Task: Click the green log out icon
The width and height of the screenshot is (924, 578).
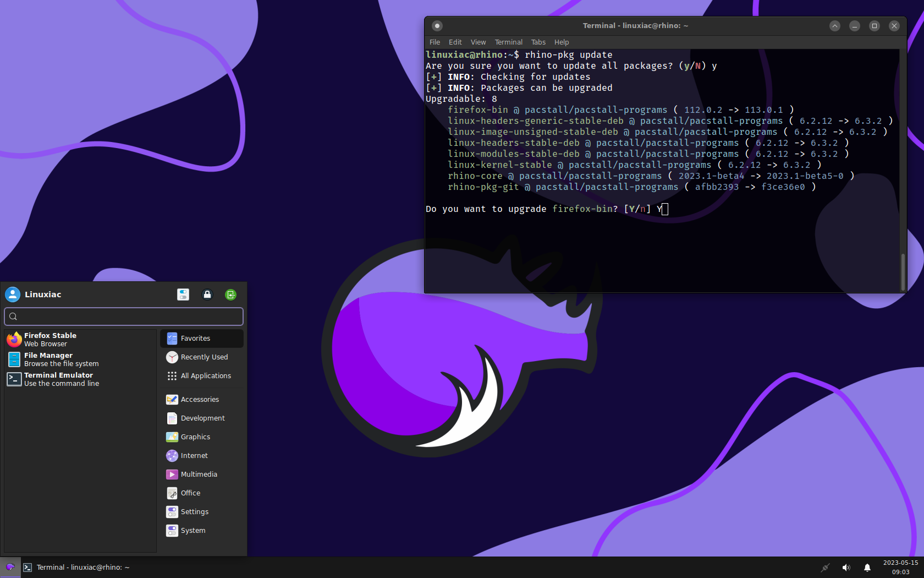Action: coord(231,295)
